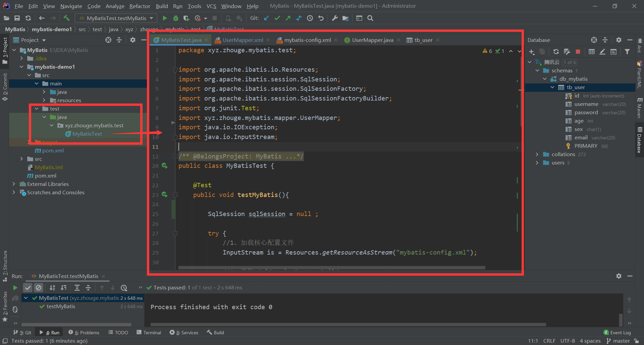Screen dimensions: 644x345
Task: Open the Event Log
Action: click(617, 333)
